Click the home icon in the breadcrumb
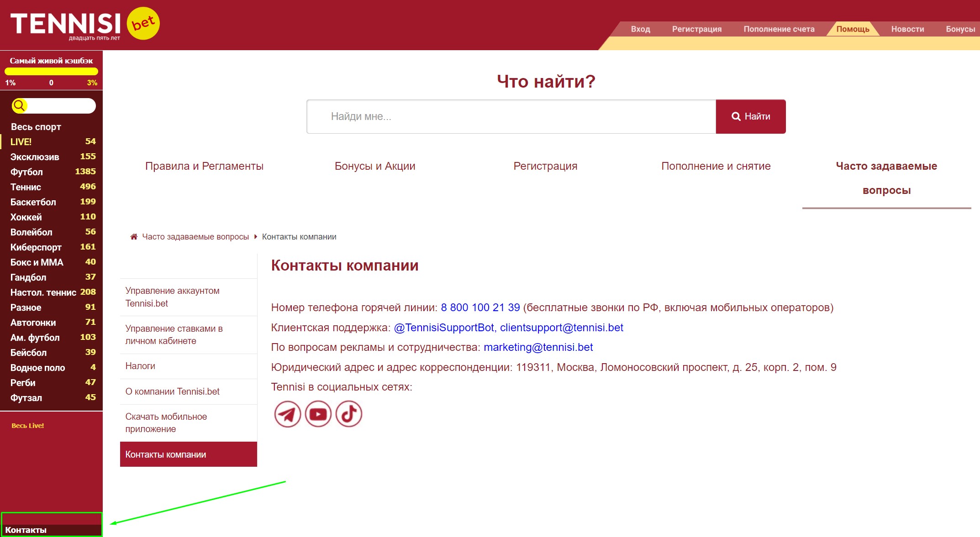Screen dimensions: 980x537 [133, 236]
